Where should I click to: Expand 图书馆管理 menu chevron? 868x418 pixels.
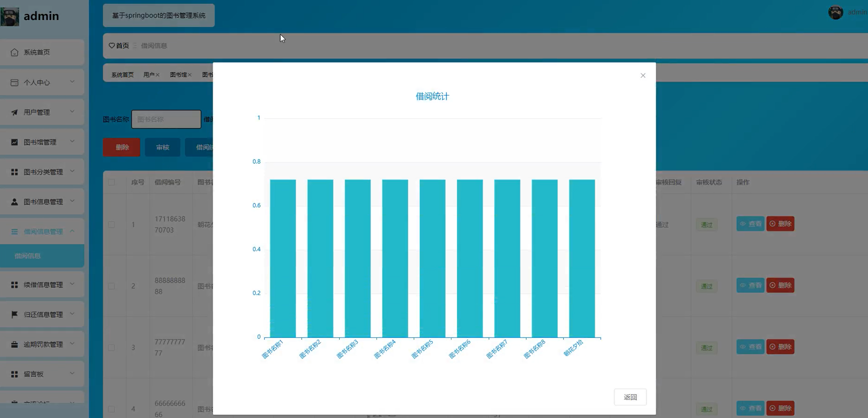(72, 141)
